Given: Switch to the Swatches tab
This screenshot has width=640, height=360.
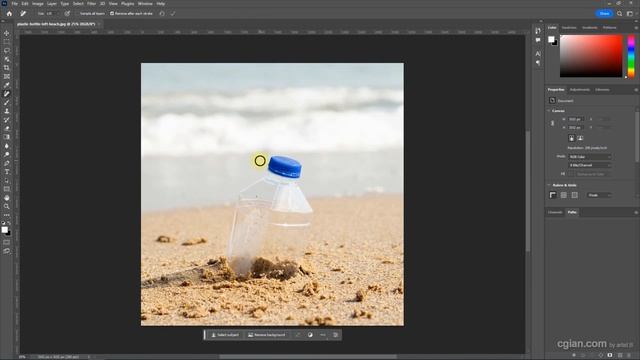Looking at the screenshot, I should coord(569,28).
